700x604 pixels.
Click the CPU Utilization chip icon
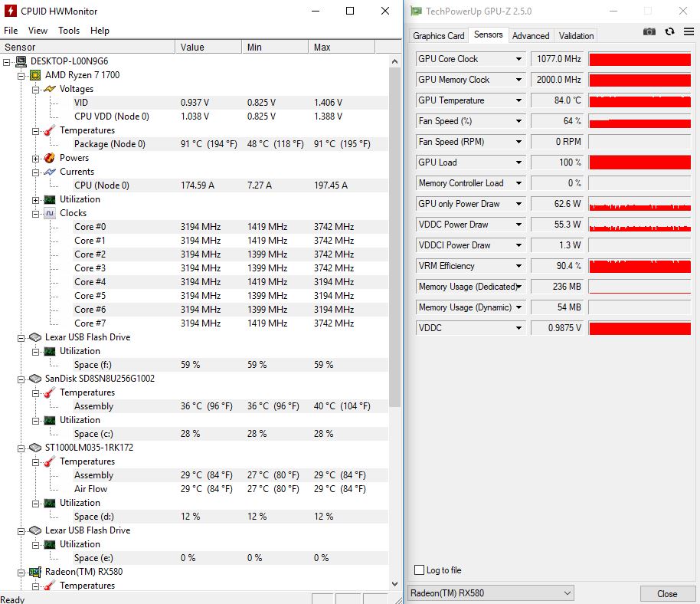click(x=50, y=200)
